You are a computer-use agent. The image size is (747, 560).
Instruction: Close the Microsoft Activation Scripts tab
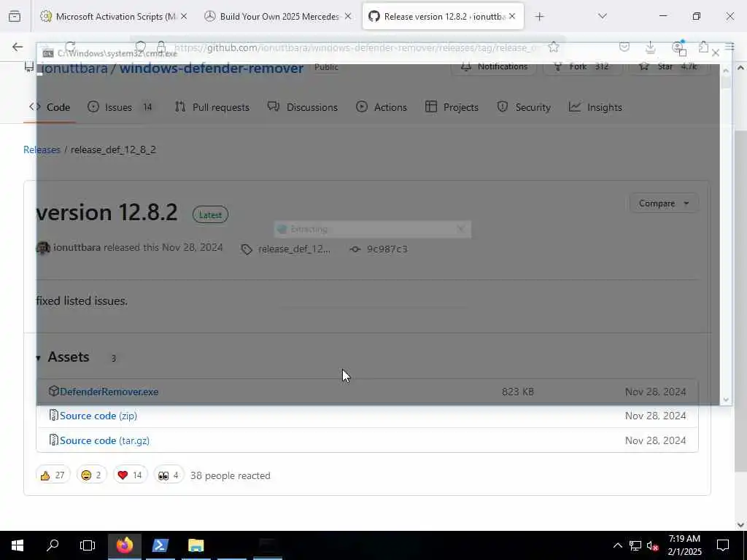click(184, 16)
